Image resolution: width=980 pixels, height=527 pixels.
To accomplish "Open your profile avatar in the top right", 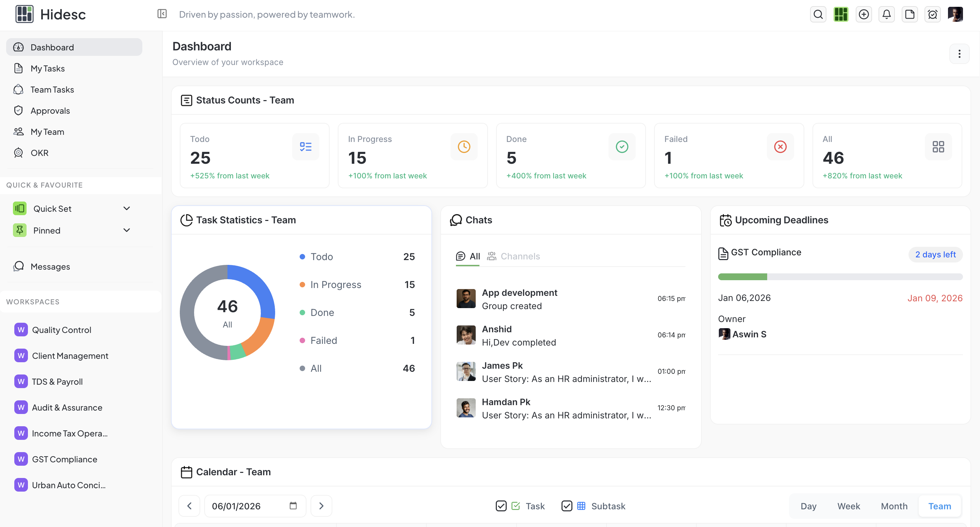I will click(x=956, y=14).
